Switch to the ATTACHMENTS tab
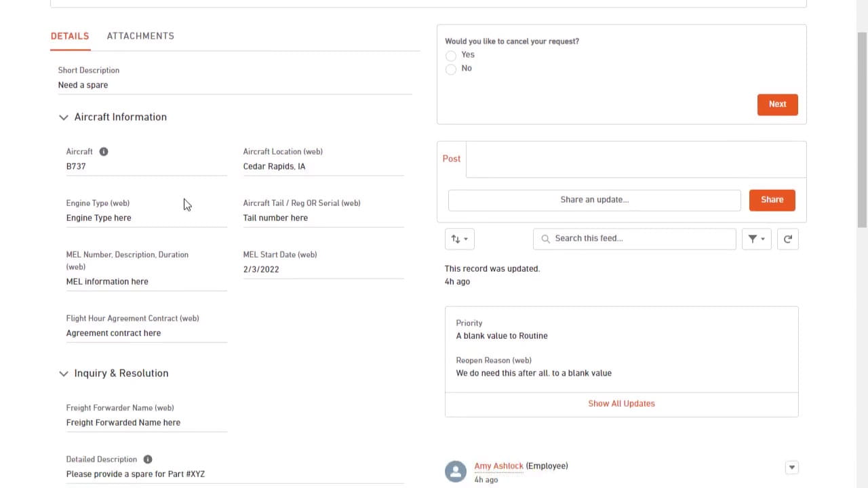Image resolution: width=868 pixels, height=488 pixels. [140, 36]
